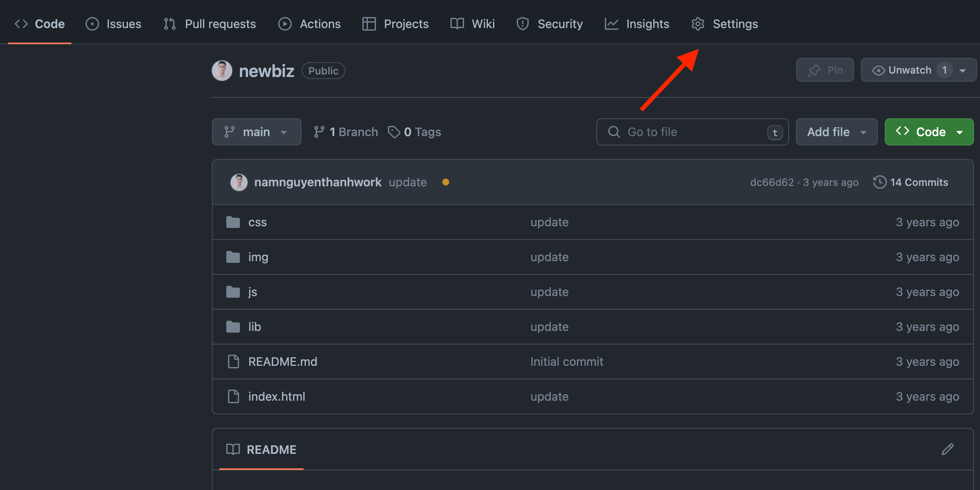Click the img row commit message 'update'
Viewport: 980px width, 490px height.
[550, 257]
